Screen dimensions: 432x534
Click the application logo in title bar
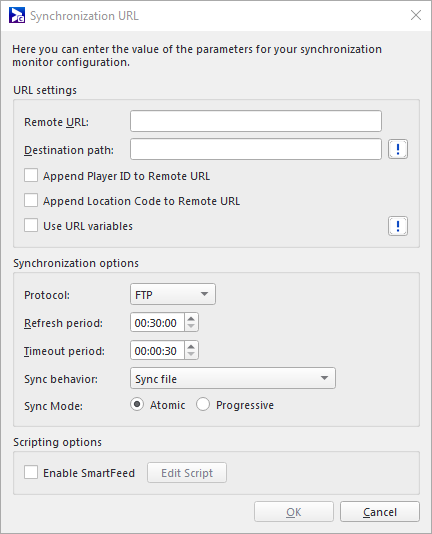17,15
